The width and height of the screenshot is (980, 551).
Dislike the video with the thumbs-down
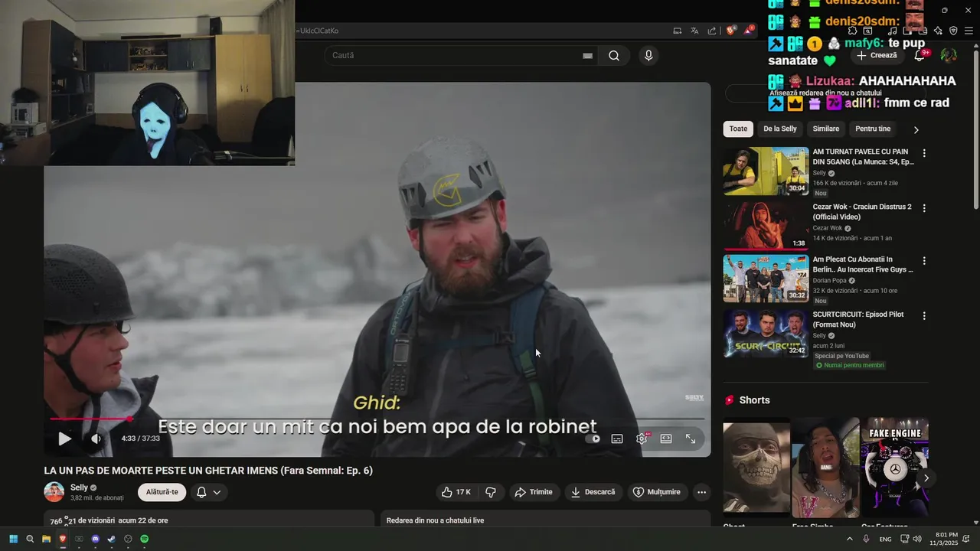(491, 492)
